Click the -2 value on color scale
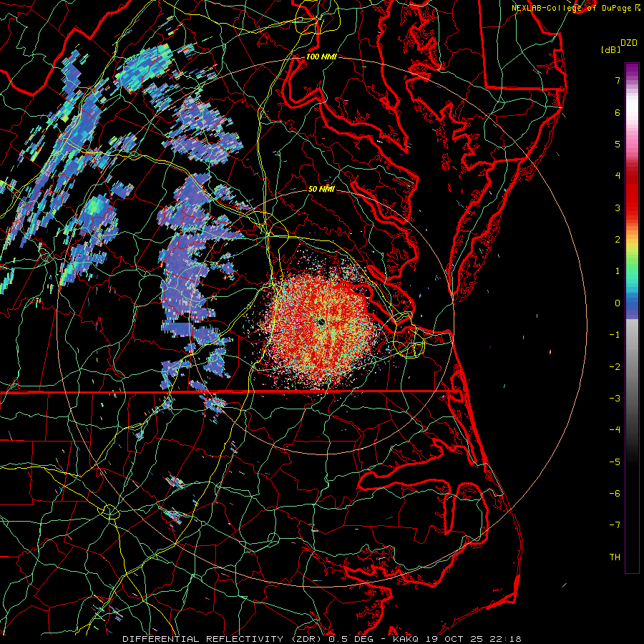This screenshot has height=644, width=644. click(615, 367)
